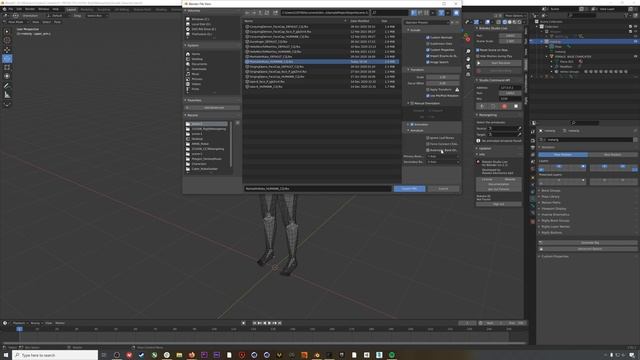Jump to timeline start frame
The image size is (640, 360).
pyautogui.click(x=255, y=323)
